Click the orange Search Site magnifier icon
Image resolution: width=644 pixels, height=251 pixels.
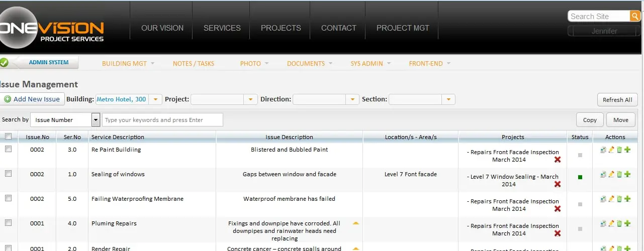coord(635,16)
